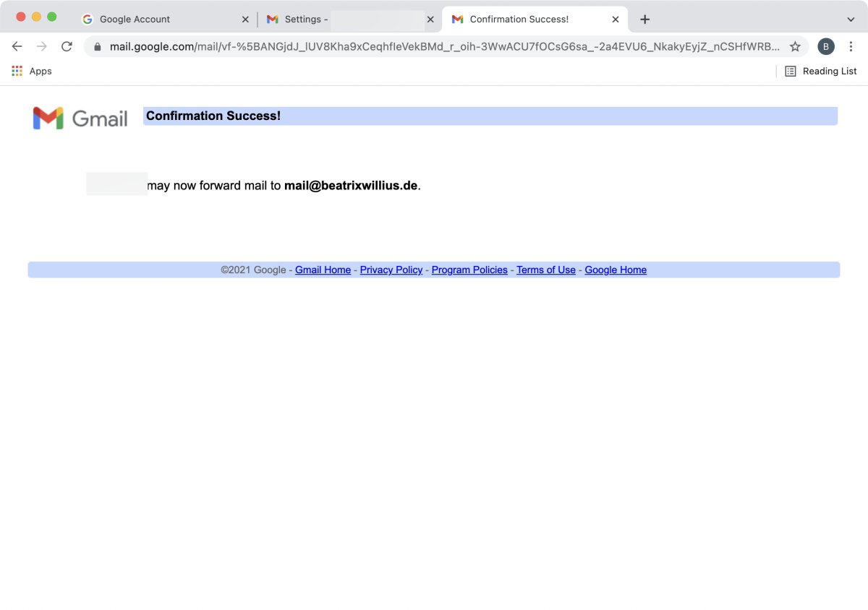Click the browser back arrow
Screen dimensions: 868x610
tap(17, 46)
